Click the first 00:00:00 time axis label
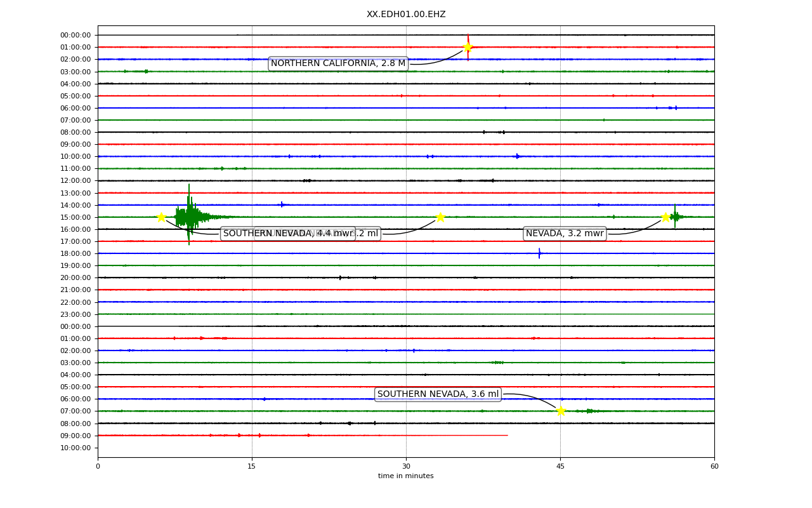Viewport: 812px width, 508px height. click(x=76, y=35)
